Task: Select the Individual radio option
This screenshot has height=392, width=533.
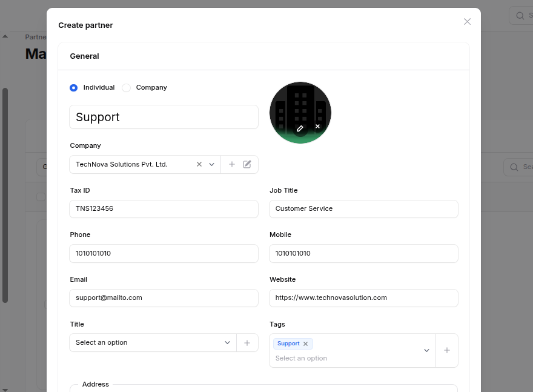Action: pos(73,88)
